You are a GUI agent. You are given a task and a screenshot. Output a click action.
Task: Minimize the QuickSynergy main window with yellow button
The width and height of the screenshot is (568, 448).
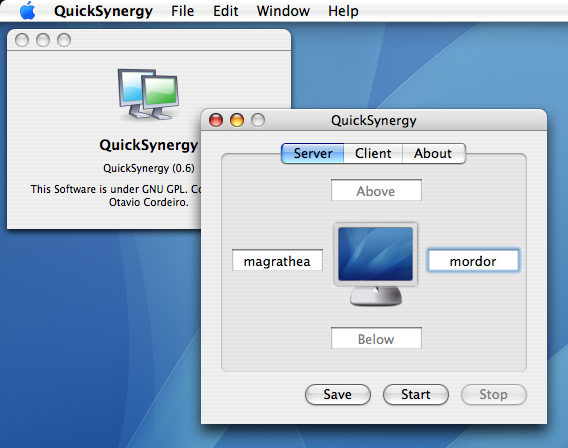[237, 120]
